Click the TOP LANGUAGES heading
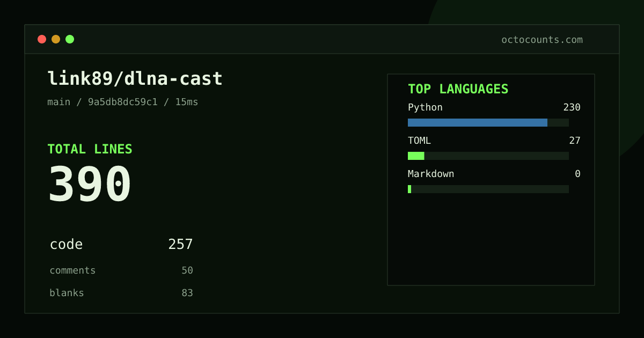The image size is (644, 338). pyautogui.click(x=458, y=89)
